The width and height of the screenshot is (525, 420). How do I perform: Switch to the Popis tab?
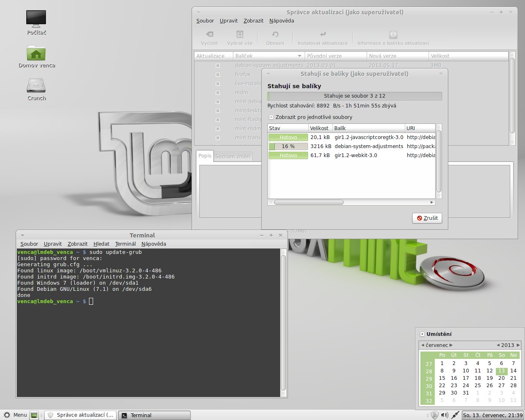click(205, 156)
